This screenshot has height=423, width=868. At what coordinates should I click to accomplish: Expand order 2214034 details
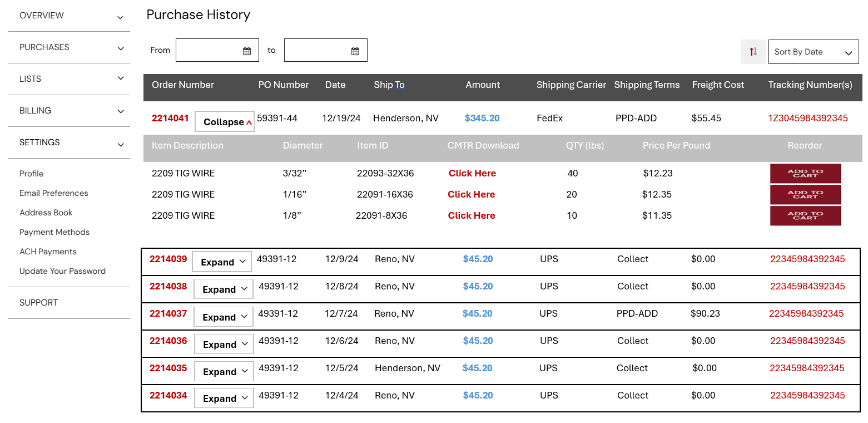click(224, 399)
